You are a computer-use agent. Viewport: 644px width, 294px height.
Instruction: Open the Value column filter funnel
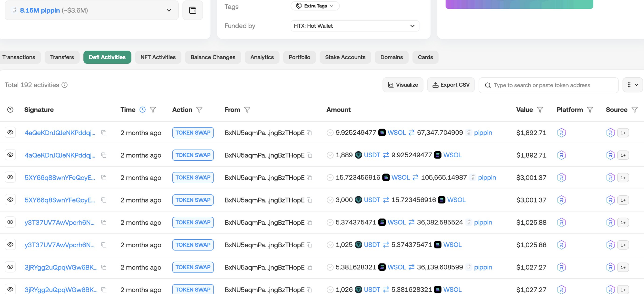(x=540, y=110)
